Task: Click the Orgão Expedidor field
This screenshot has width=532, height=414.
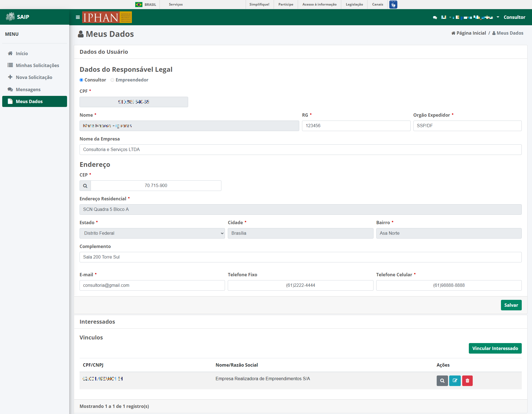Action: (x=467, y=126)
